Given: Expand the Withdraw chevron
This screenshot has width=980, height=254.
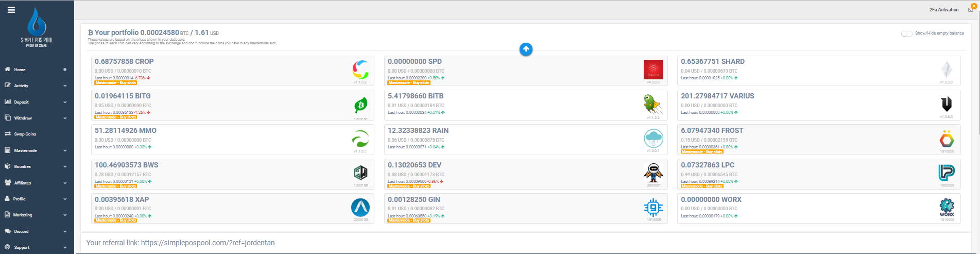Looking at the screenshot, I should point(65,118).
